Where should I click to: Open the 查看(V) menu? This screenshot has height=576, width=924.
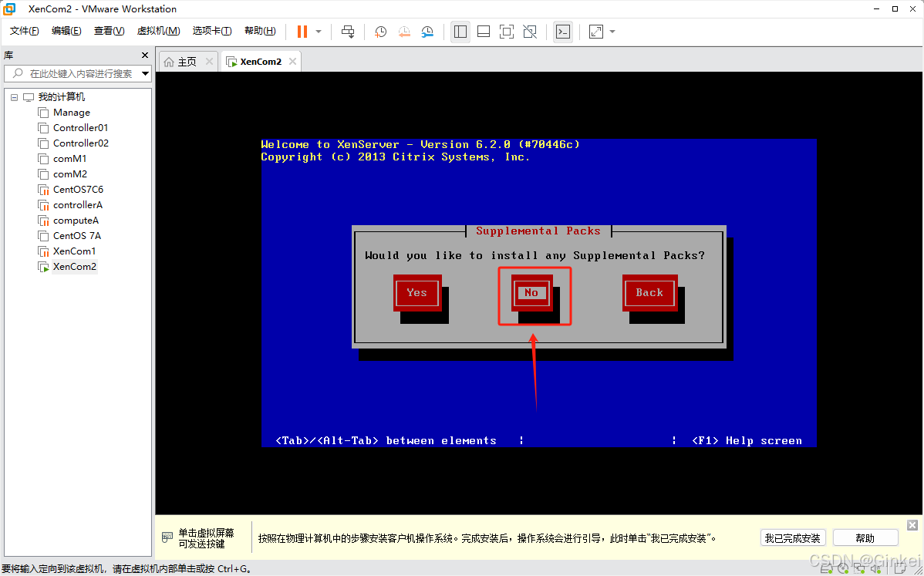[x=109, y=31]
